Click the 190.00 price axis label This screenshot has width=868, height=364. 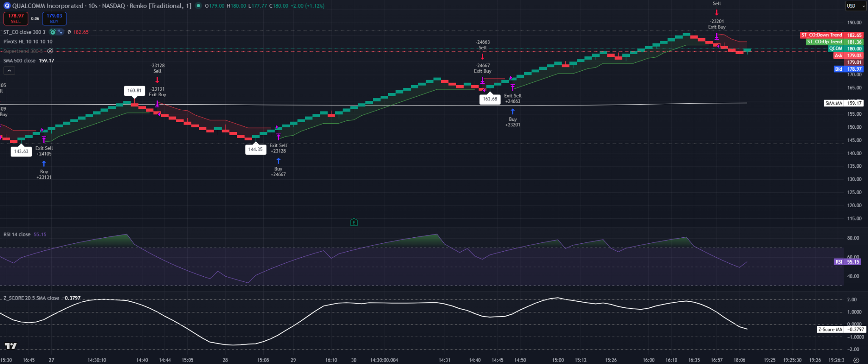coord(854,22)
